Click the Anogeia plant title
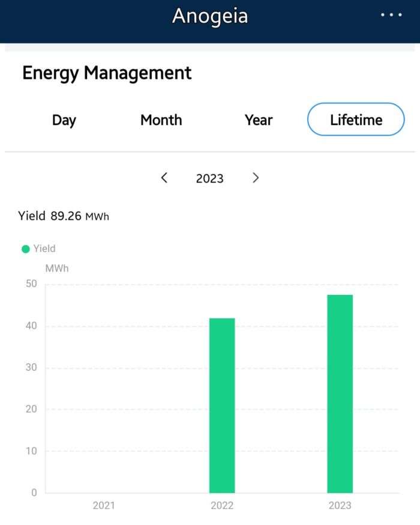 pyautogui.click(x=210, y=16)
